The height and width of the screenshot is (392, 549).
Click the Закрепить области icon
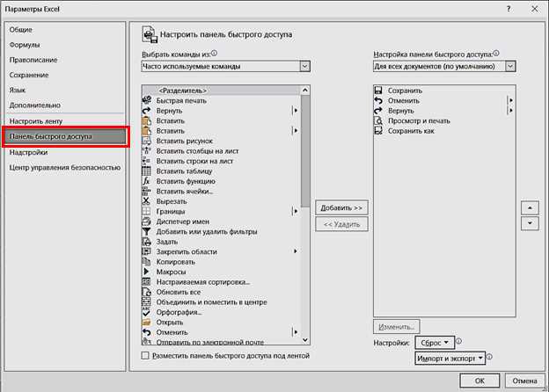pyautogui.click(x=146, y=251)
